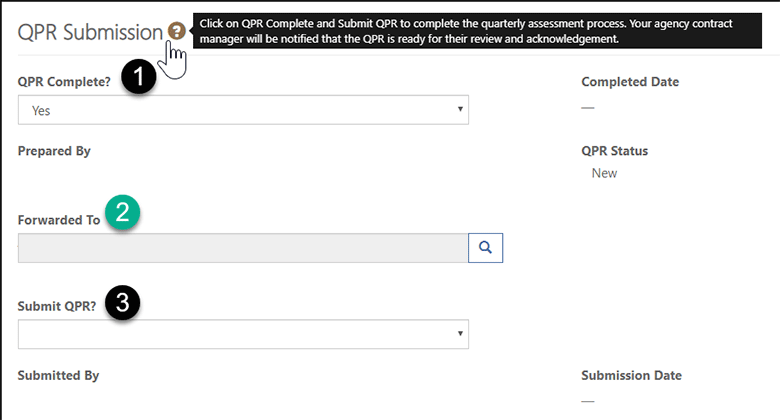Click the black step 1 marker
The image size is (780, 420).
click(139, 77)
